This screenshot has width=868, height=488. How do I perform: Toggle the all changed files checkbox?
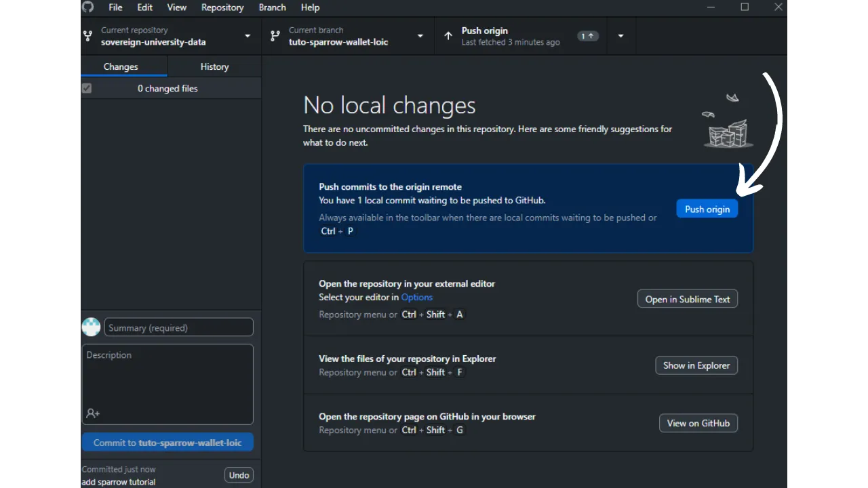(87, 88)
